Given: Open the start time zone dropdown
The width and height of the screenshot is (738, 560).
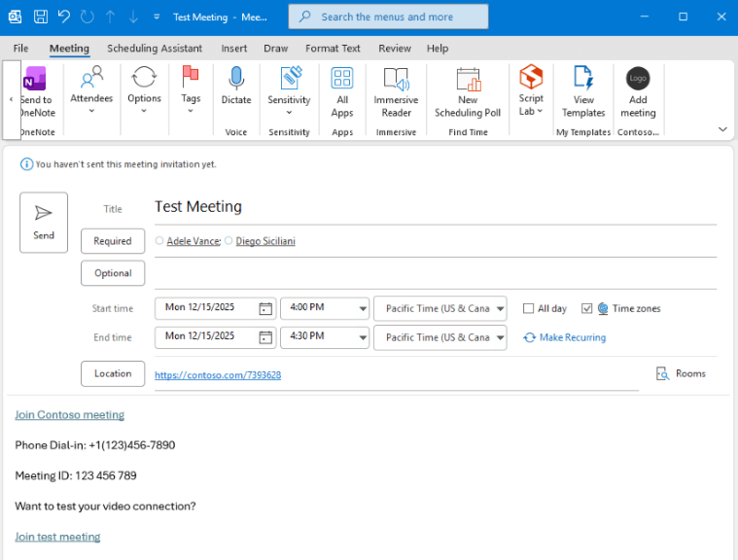Looking at the screenshot, I should click(500, 309).
